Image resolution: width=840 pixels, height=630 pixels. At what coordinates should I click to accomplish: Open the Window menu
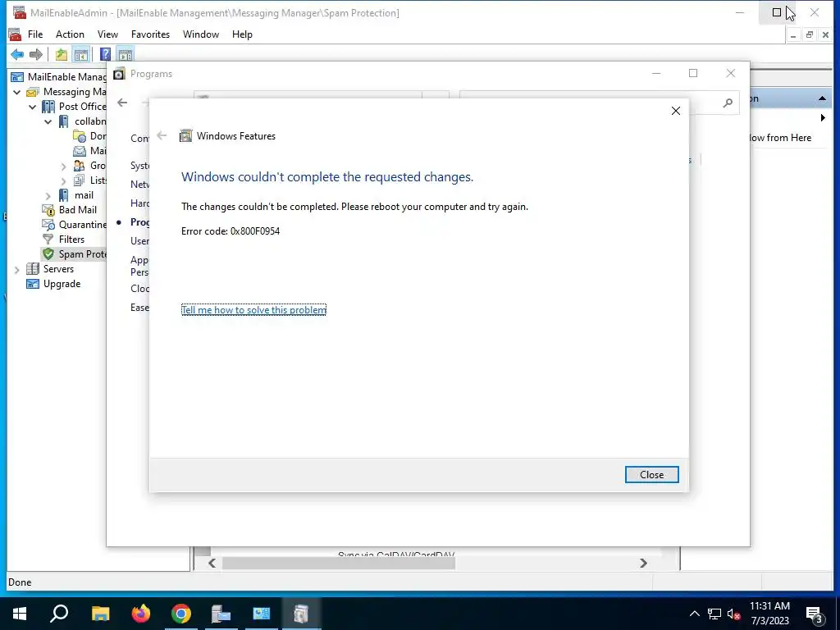[x=201, y=34]
